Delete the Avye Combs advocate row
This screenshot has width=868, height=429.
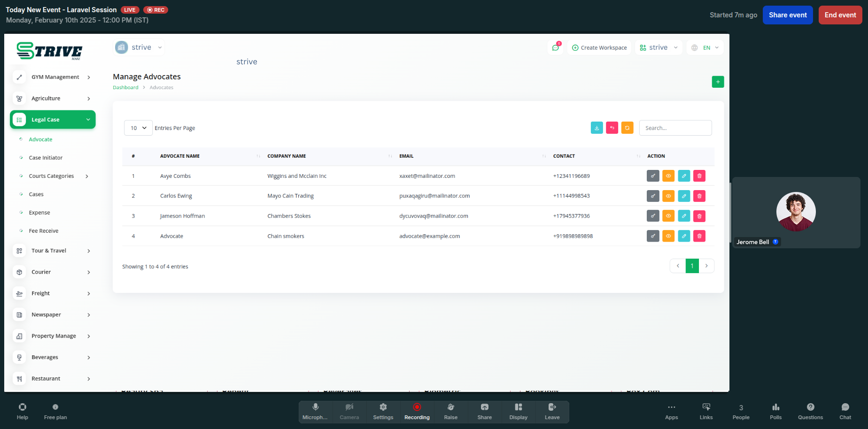(x=699, y=176)
